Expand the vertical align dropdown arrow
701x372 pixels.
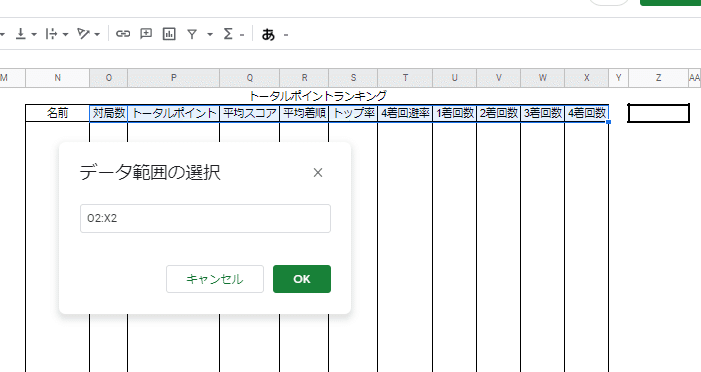34,34
